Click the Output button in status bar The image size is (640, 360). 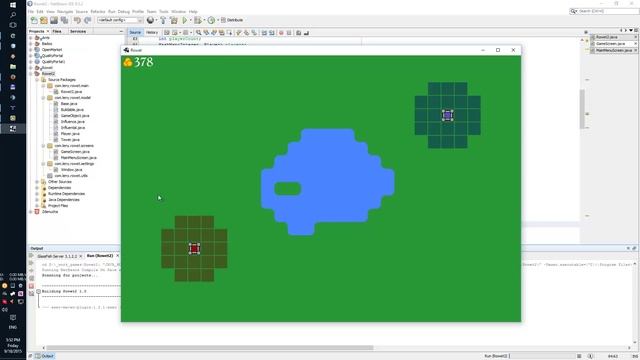pos(44,356)
